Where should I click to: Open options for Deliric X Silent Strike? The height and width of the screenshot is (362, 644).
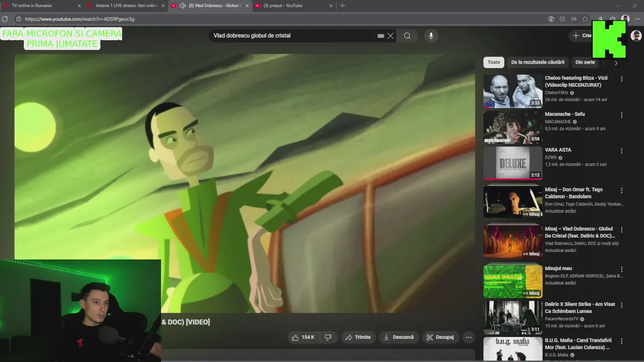point(622,305)
